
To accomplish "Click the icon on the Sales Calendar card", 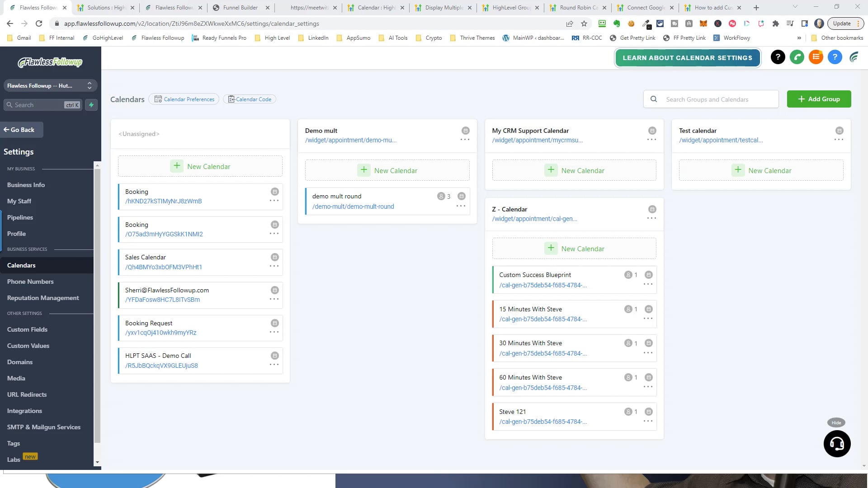I will 274,257.
